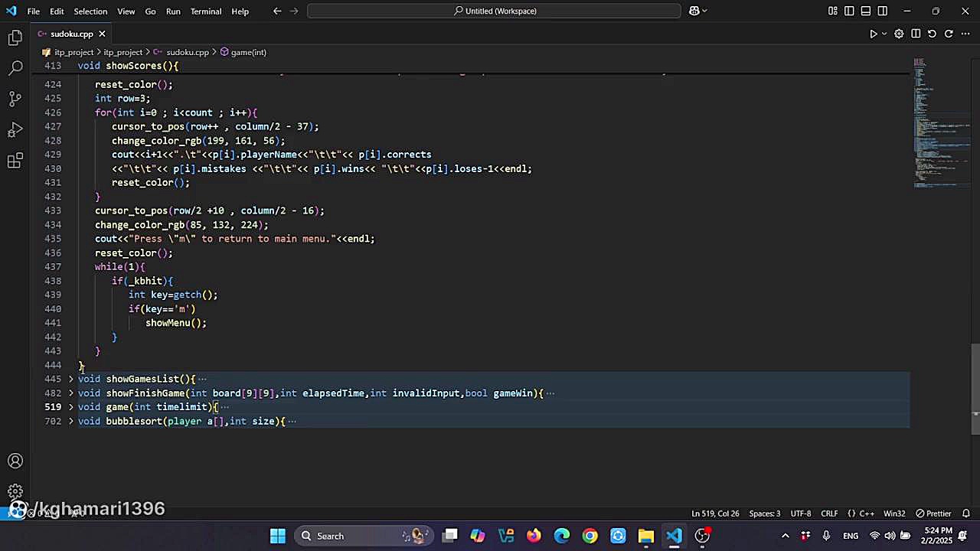Screen dimensions: 980x551
Task: Click the first itp_project breadcrumb
Action: tap(73, 52)
